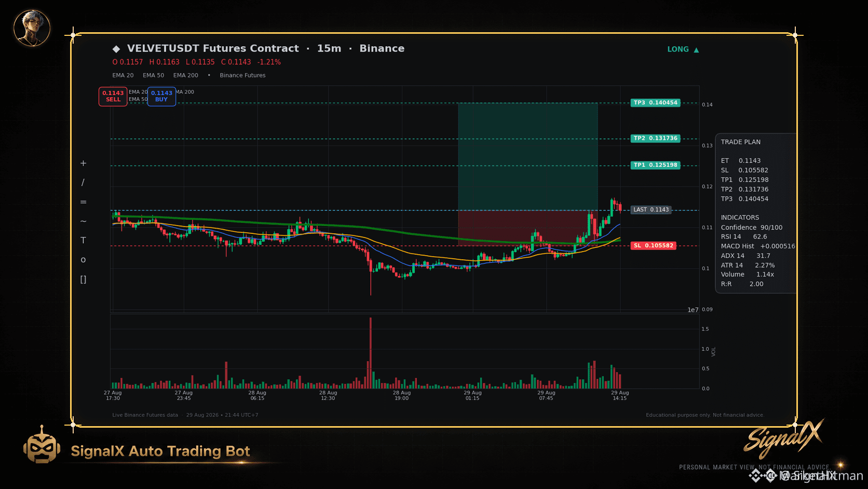Image resolution: width=868 pixels, height=489 pixels.
Task: Click the MACD Hist +0.000516 row
Action: (758, 246)
